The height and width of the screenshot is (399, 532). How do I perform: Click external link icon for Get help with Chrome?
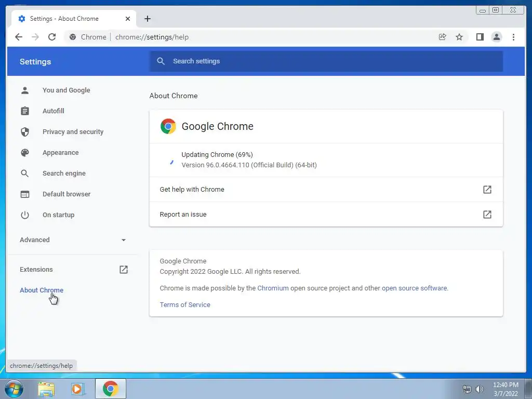coord(487,189)
